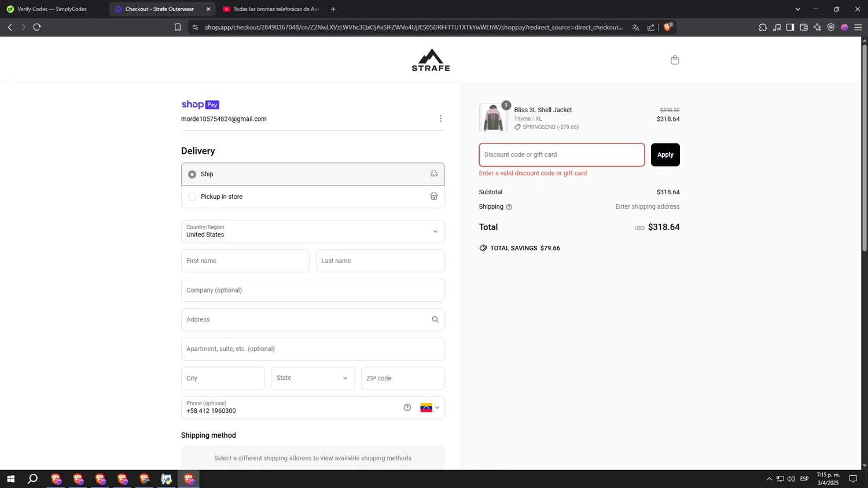Open the cart bag icon
Screen dimensions: 868x488
click(x=675, y=60)
